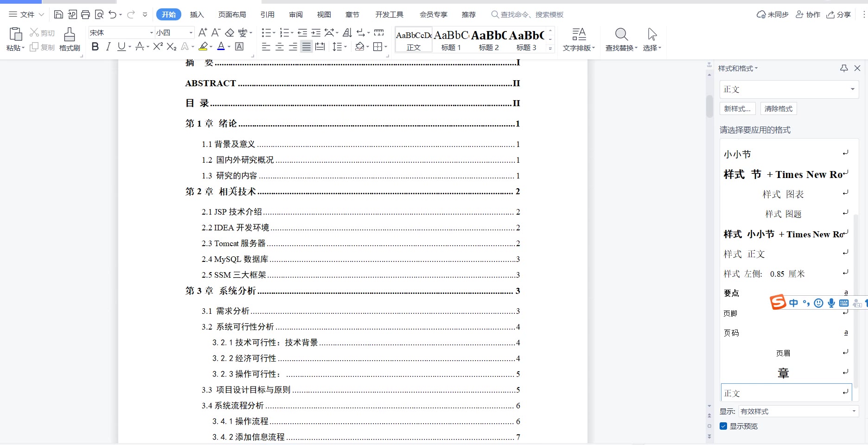Click the Print icon in quick toolbar

[x=85, y=14]
